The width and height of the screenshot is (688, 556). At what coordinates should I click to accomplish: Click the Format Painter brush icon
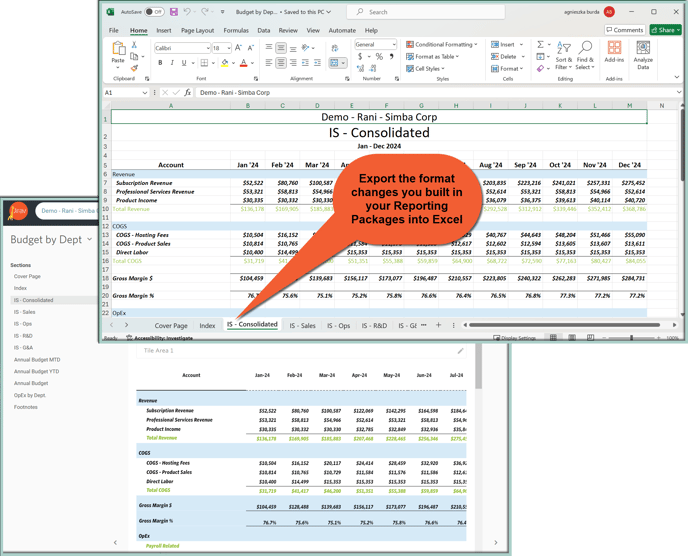click(134, 68)
